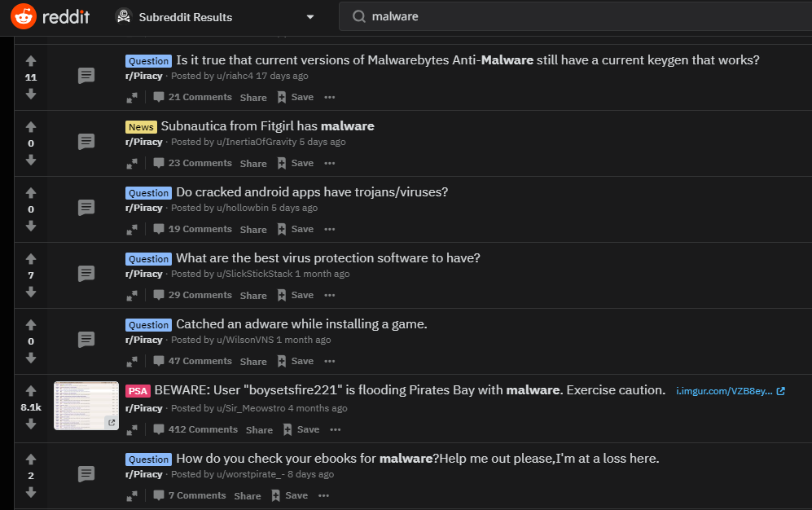Upvote the best virus protection post

tap(31, 259)
